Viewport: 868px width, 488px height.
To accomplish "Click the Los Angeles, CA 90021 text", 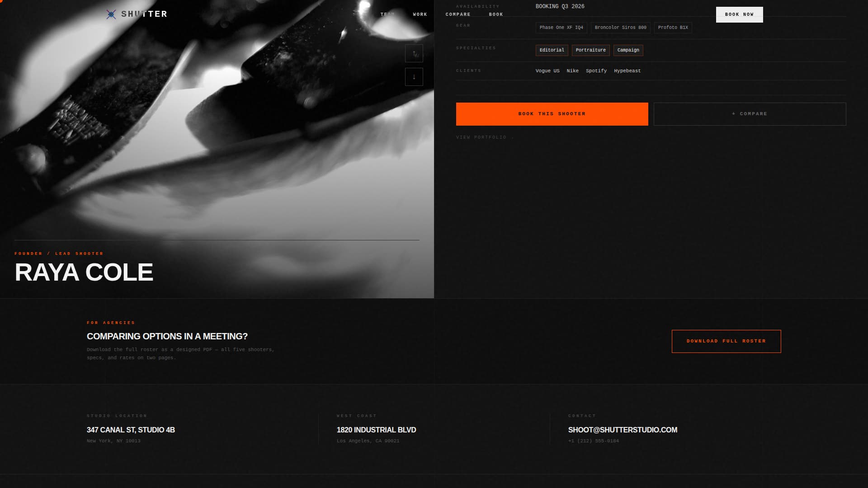I will pos(368,441).
